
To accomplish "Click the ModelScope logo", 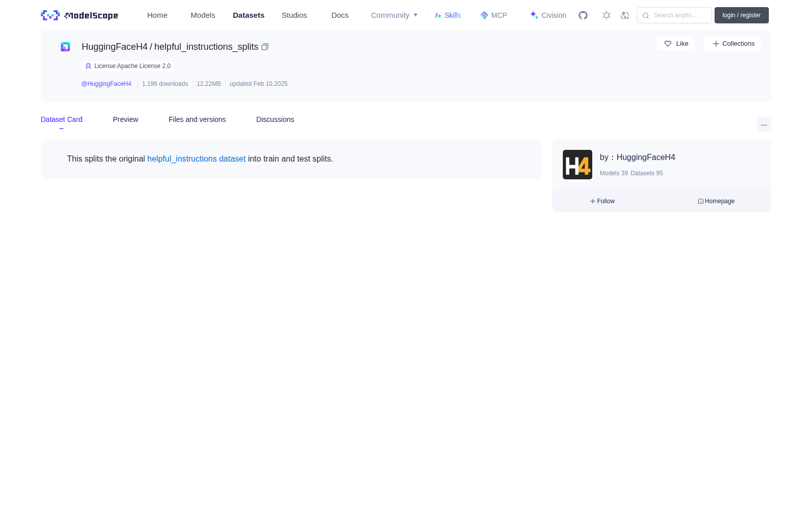I will click(79, 15).
